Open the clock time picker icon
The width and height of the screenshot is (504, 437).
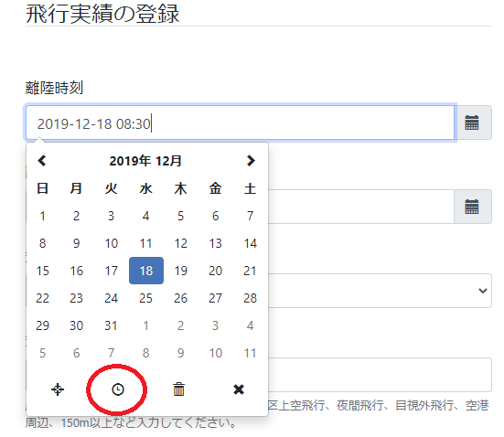[x=118, y=389]
